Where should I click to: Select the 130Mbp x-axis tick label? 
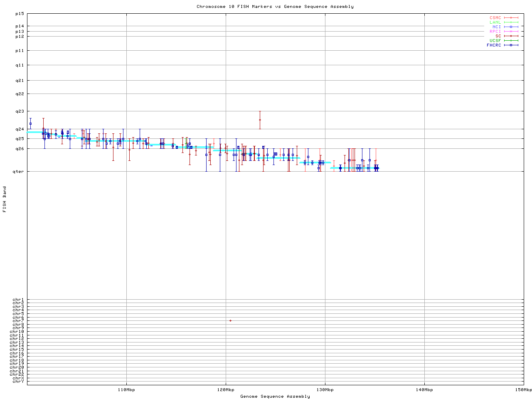[x=325, y=390]
